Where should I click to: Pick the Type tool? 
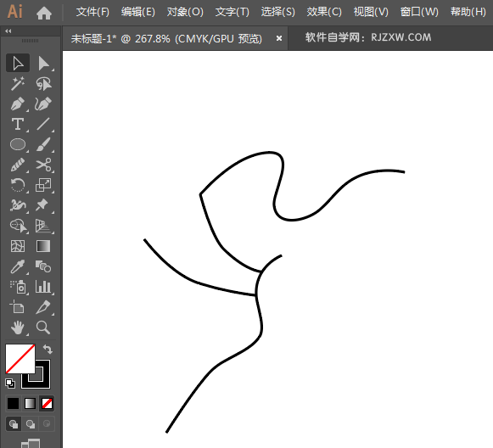point(18,124)
